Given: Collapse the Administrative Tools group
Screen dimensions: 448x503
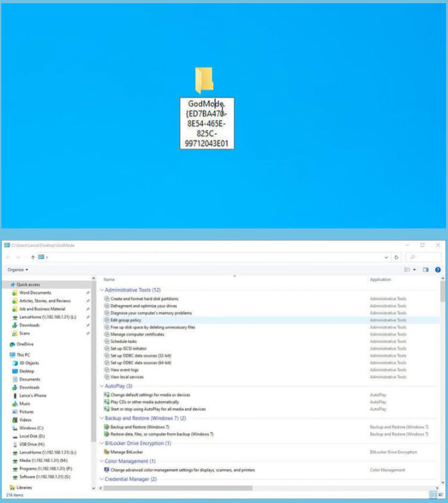Looking at the screenshot, I should (101, 290).
